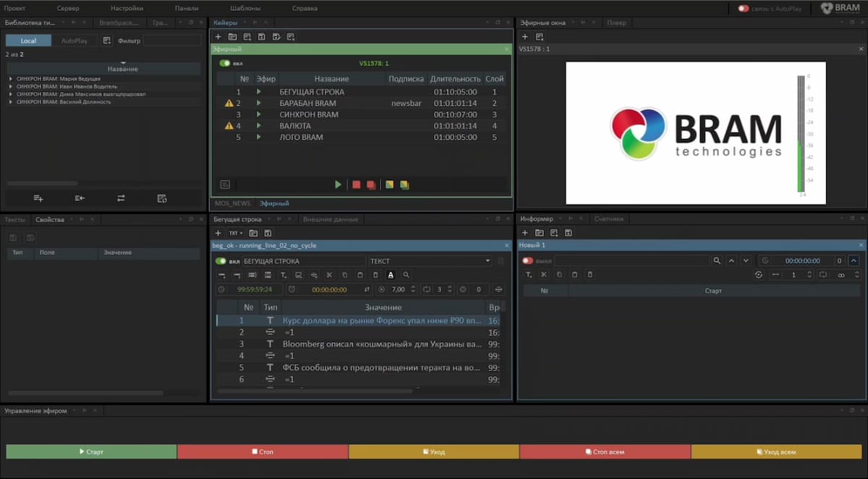Add new item with plus in Бегущая строка panel
Screen dimensions: 868x479
pyautogui.click(x=218, y=233)
